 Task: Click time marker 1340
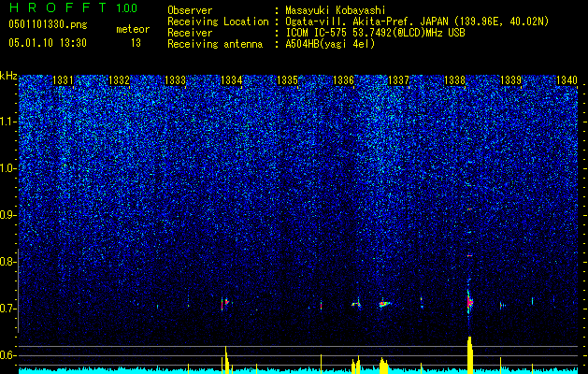coord(566,79)
